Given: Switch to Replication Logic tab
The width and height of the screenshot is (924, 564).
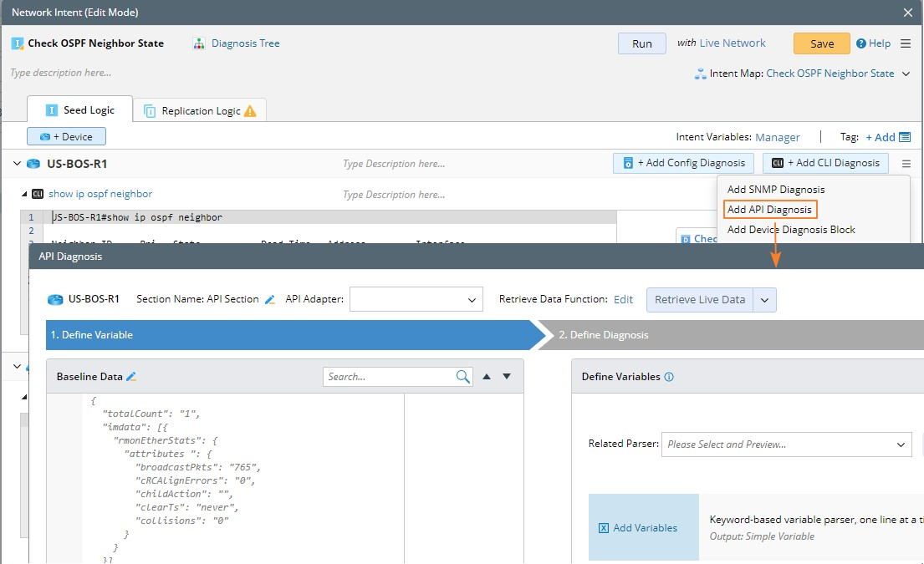Looking at the screenshot, I should click(x=201, y=110).
